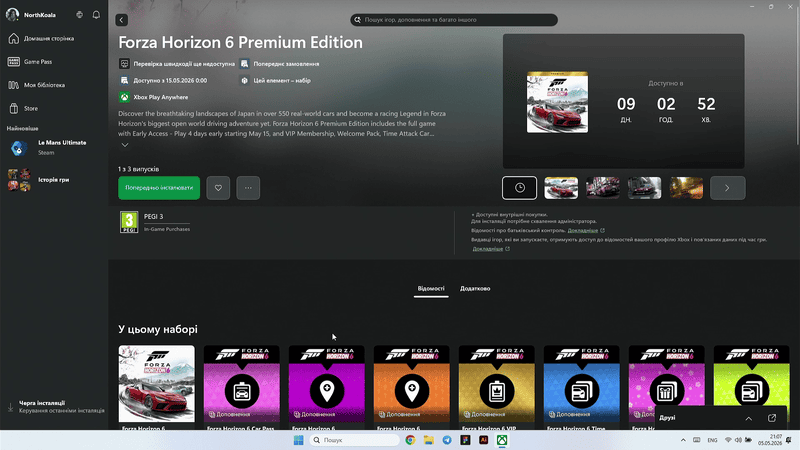Click the PEGI 3 rating badge
The image size is (800, 450).
coord(129,222)
